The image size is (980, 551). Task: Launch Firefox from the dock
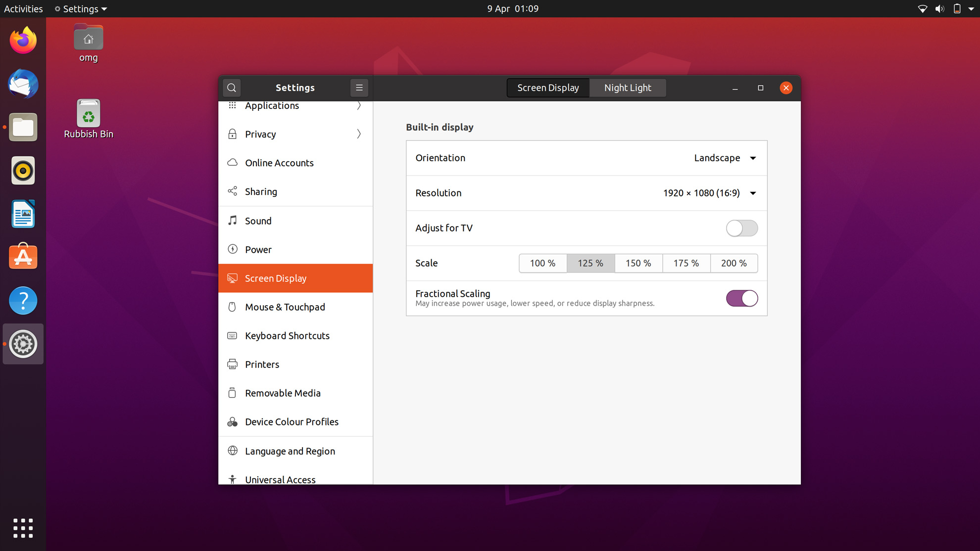23,41
